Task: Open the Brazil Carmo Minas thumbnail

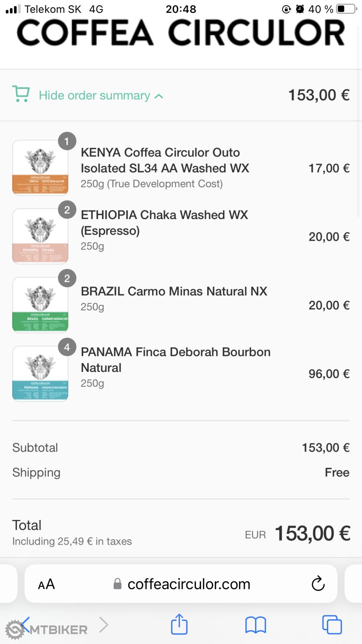Action: 40,305
